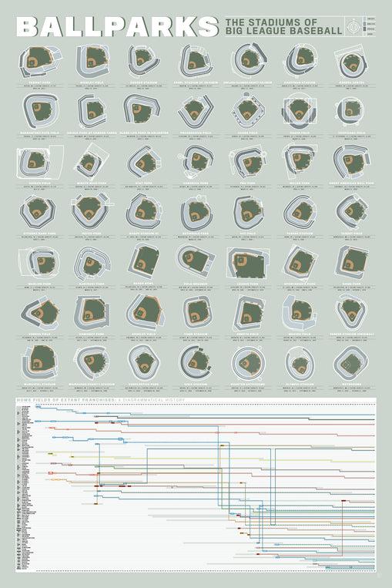The image size is (392, 588).
Task: Select the AT&T Park diagram
Action: pyautogui.click(x=144, y=163)
